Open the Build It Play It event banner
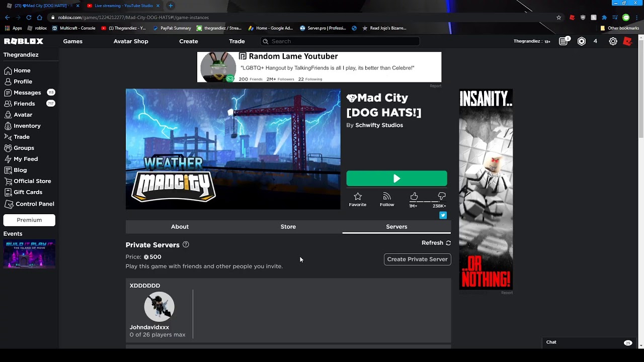The height and width of the screenshot is (362, 644). click(29, 254)
